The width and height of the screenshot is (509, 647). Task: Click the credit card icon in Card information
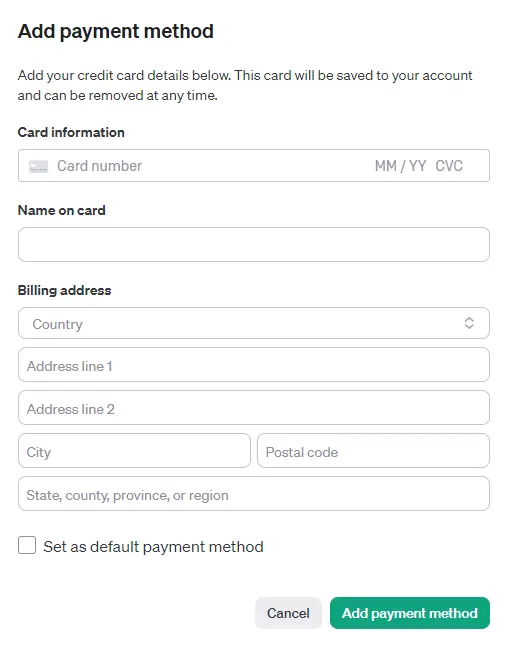38,166
